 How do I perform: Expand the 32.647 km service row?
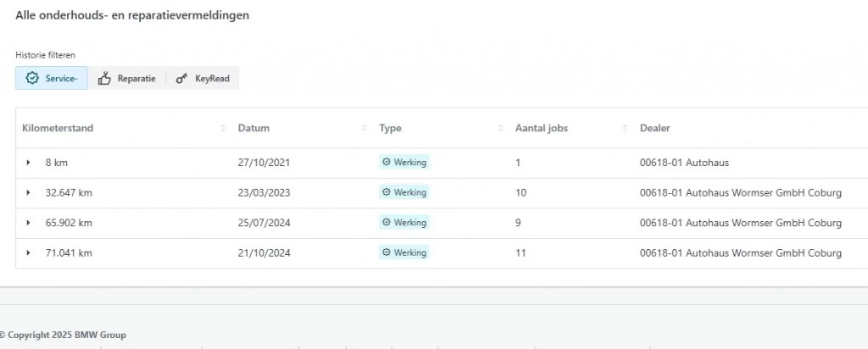tap(28, 193)
